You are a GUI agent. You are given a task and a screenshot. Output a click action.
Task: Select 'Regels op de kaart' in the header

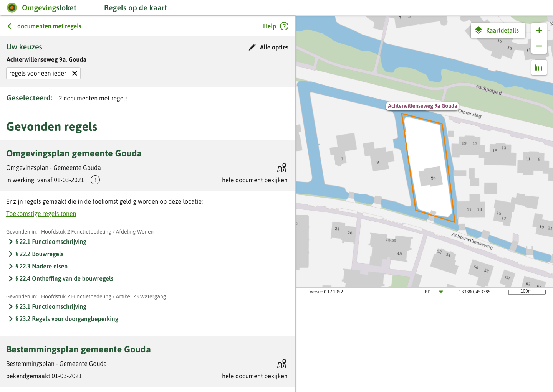coord(135,8)
